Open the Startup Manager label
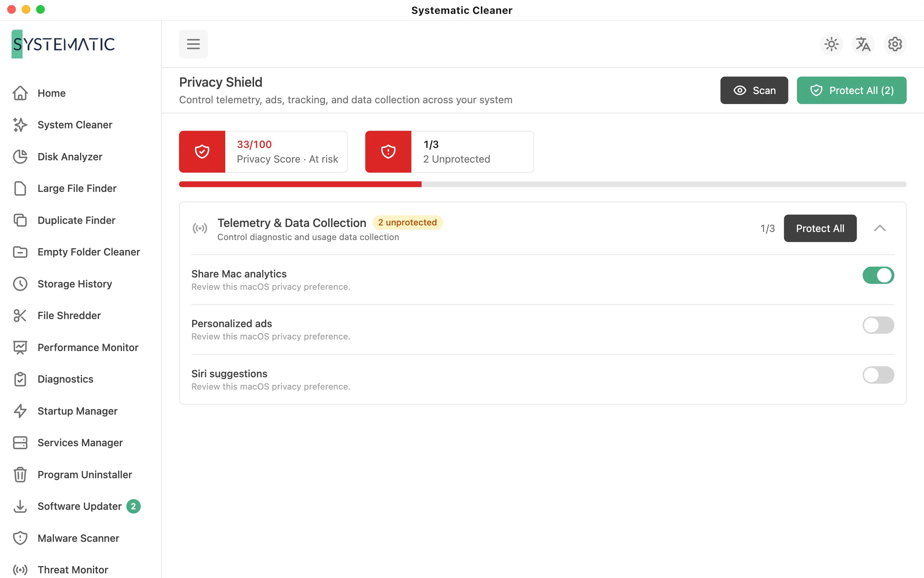Screen dimensions: 924x578 click(77, 411)
